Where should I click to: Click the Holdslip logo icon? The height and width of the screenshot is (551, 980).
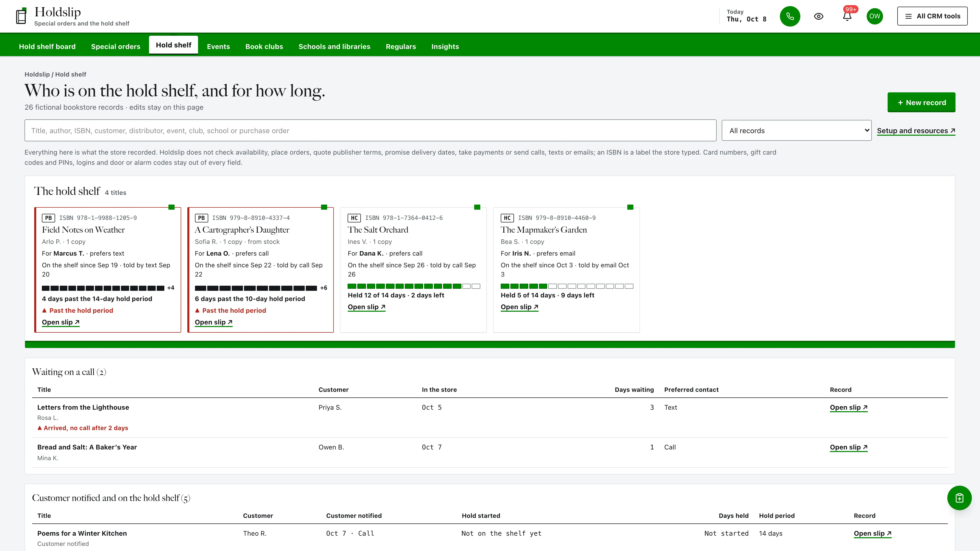pos(21,16)
